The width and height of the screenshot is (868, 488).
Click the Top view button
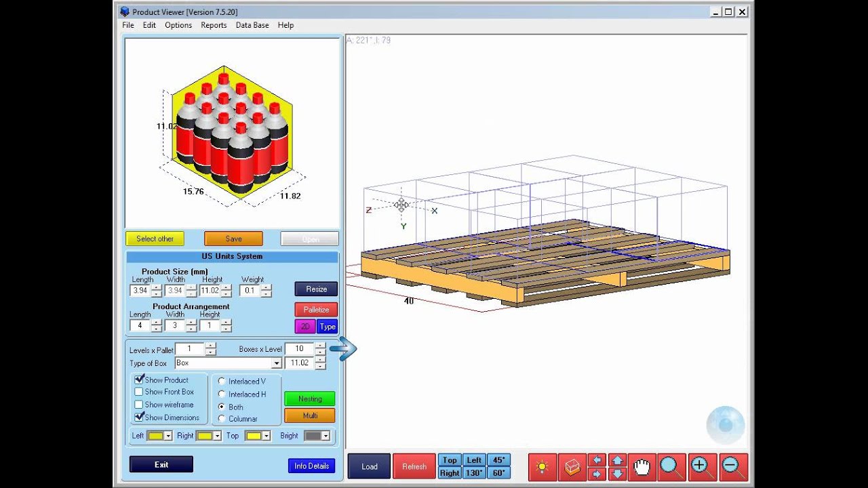[x=450, y=460]
